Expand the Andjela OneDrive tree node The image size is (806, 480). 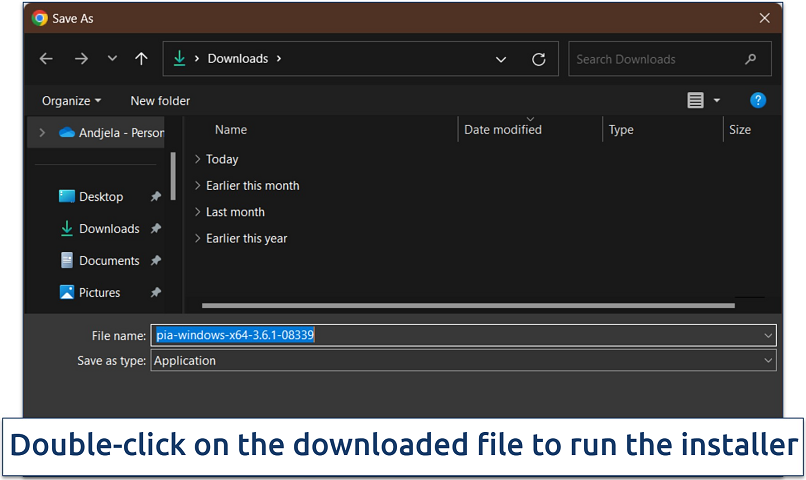(42, 132)
